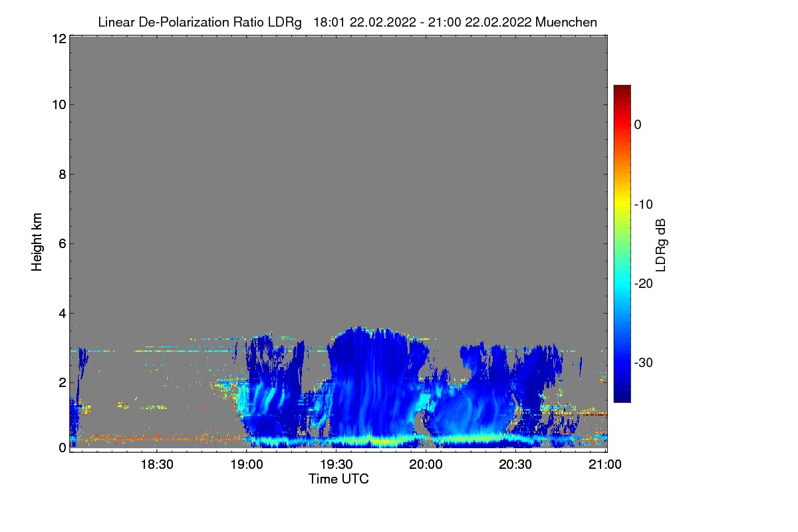
Task: Click the LDRg color scale bar
Action: (x=622, y=243)
